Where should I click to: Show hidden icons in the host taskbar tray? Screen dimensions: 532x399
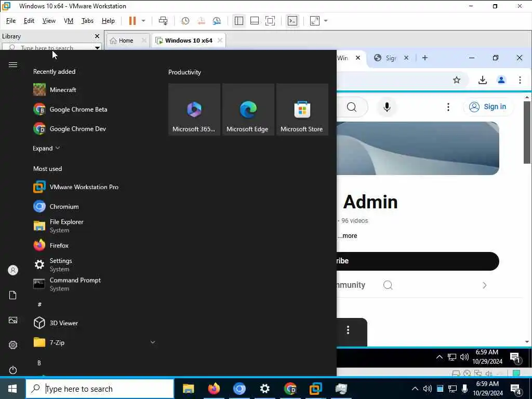click(x=415, y=389)
